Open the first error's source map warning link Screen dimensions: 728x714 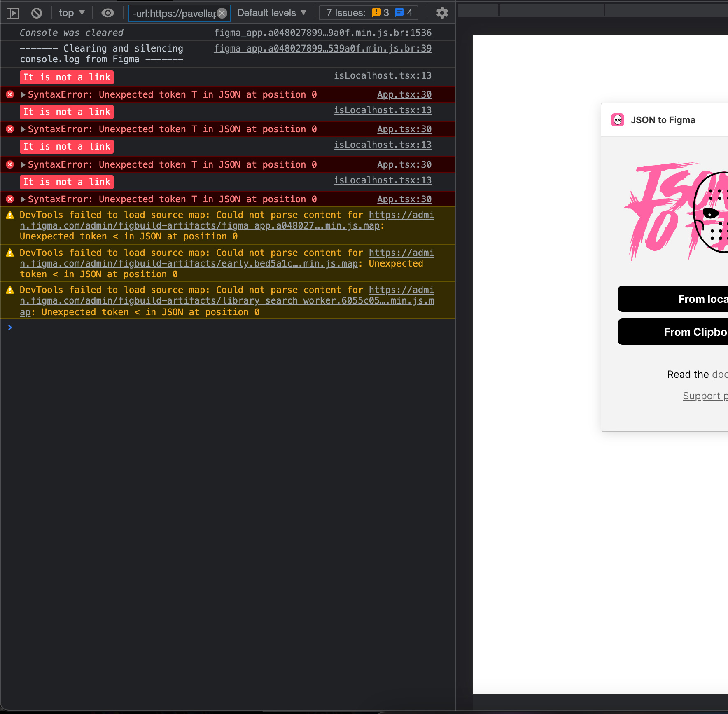pyautogui.click(x=401, y=215)
